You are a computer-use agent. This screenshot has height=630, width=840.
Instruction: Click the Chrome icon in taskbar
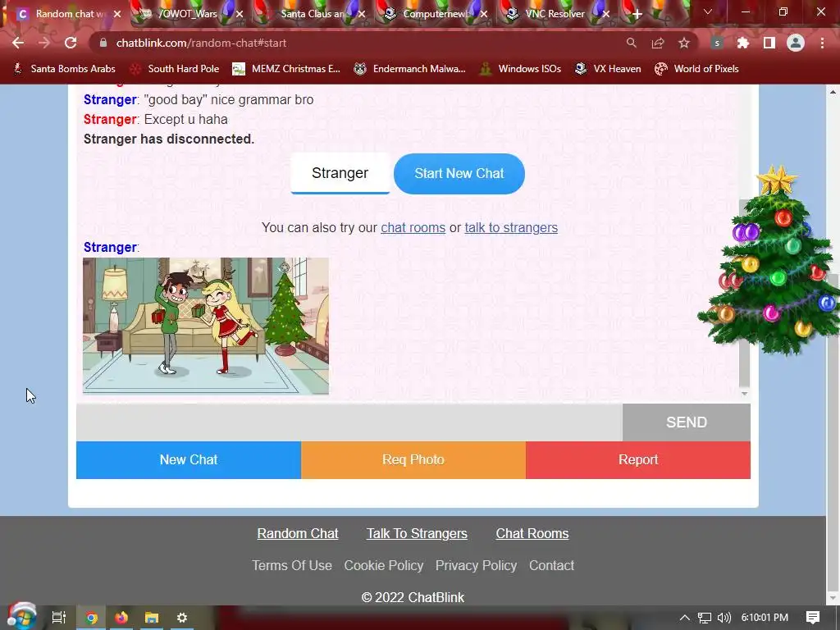91,618
